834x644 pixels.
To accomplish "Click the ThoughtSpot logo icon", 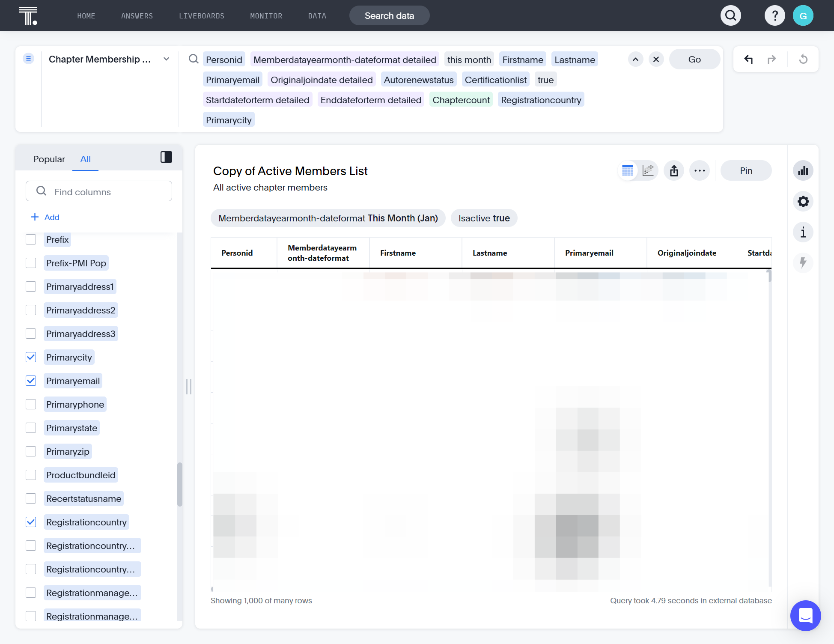I will click(28, 16).
